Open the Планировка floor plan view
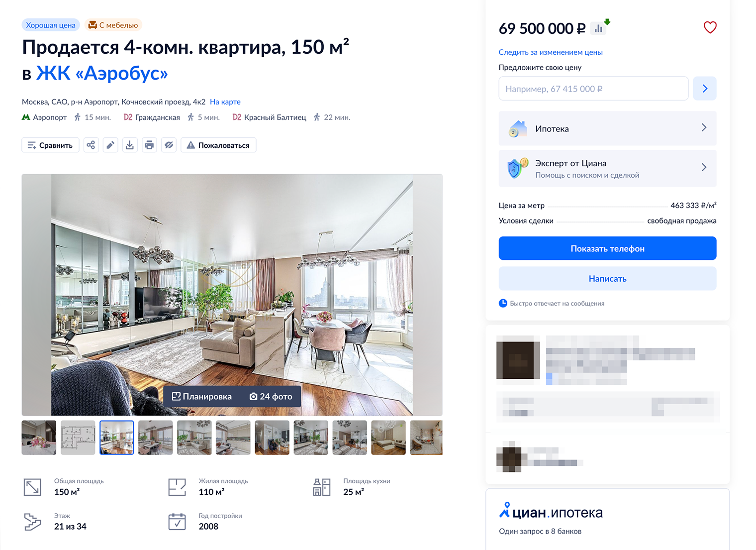Image resolution: width=756 pixels, height=550 pixels. [202, 396]
